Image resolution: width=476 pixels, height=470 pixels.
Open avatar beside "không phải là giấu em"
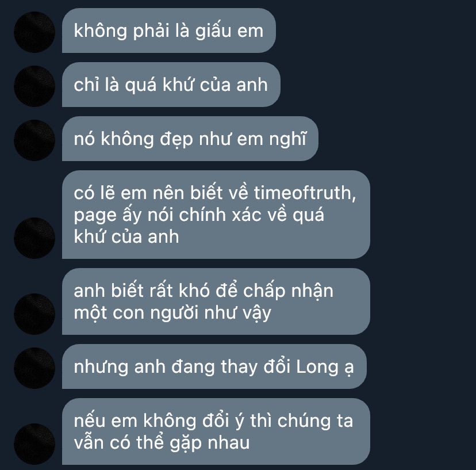tap(34, 32)
